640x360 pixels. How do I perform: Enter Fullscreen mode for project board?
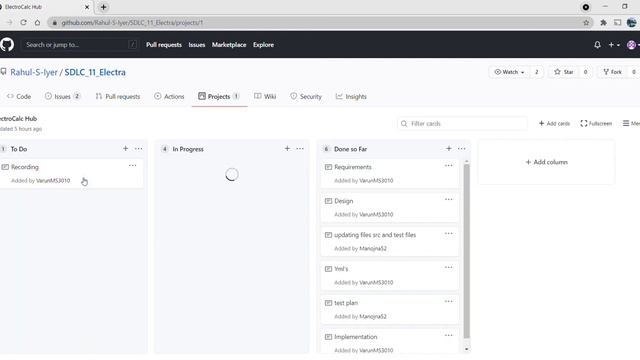(x=596, y=123)
